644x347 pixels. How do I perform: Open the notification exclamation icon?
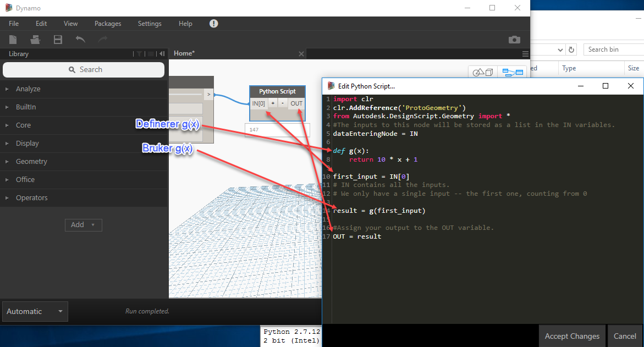[214, 24]
